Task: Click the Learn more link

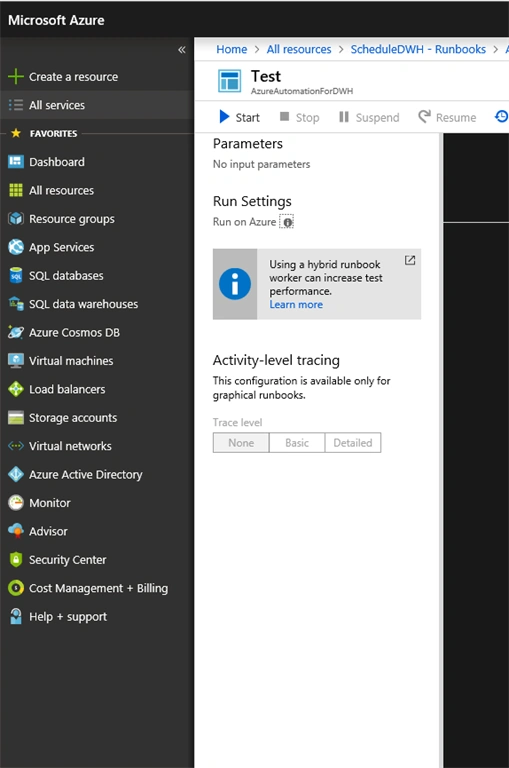Action: click(296, 305)
